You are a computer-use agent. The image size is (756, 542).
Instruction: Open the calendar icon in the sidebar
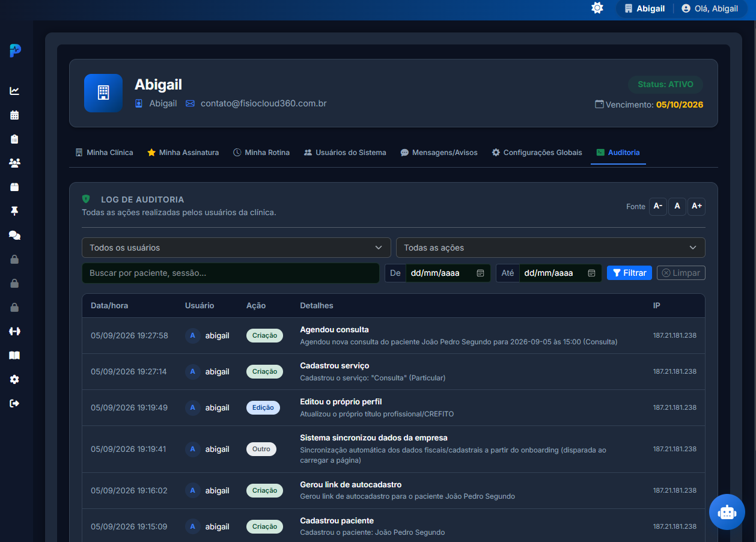tap(14, 115)
